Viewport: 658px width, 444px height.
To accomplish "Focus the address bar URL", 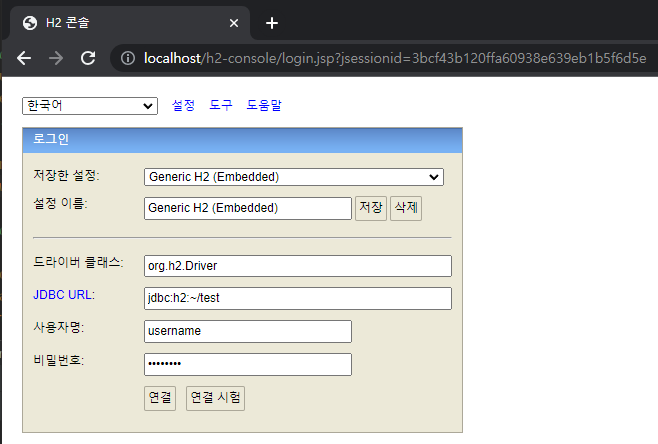I will tap(394, 58).
